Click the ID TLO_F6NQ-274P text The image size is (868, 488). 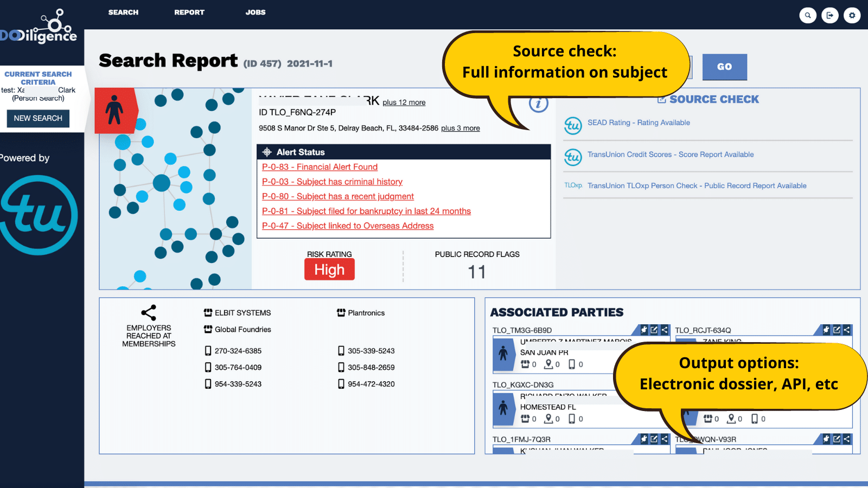pyautogui.click(x=297, y=112)
